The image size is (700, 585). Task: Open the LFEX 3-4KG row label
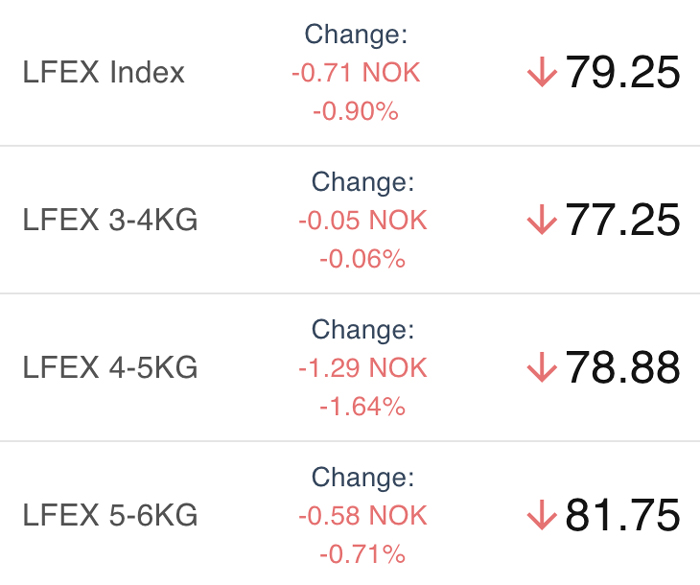click(110, 220)
